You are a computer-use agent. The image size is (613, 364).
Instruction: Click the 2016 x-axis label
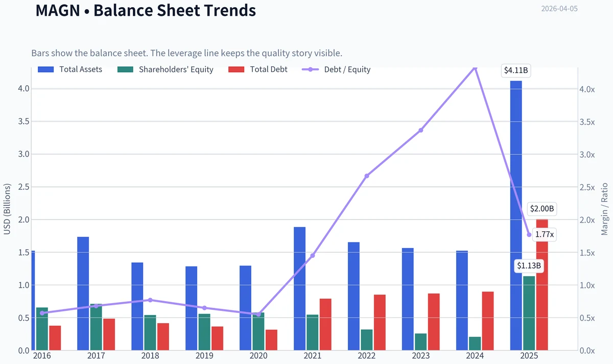(x=42, y=356)
